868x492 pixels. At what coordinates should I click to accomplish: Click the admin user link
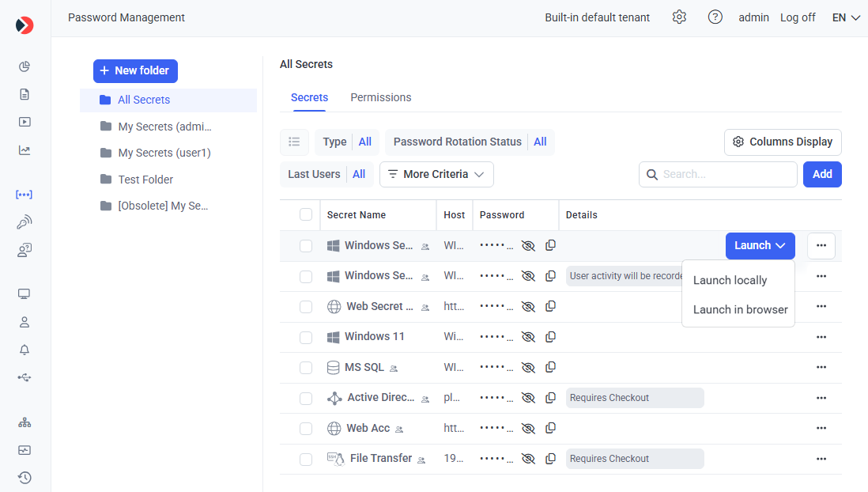tap(753, 17)
